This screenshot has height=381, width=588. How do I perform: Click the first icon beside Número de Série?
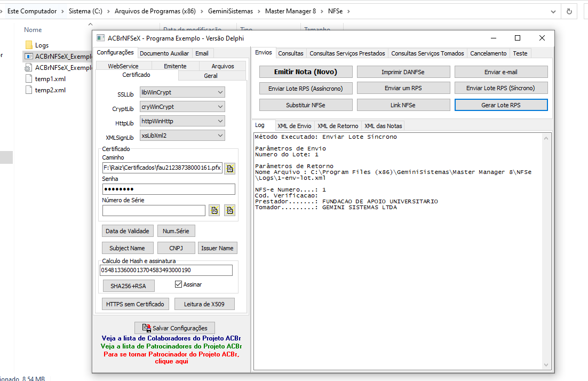tap(214, 210)
